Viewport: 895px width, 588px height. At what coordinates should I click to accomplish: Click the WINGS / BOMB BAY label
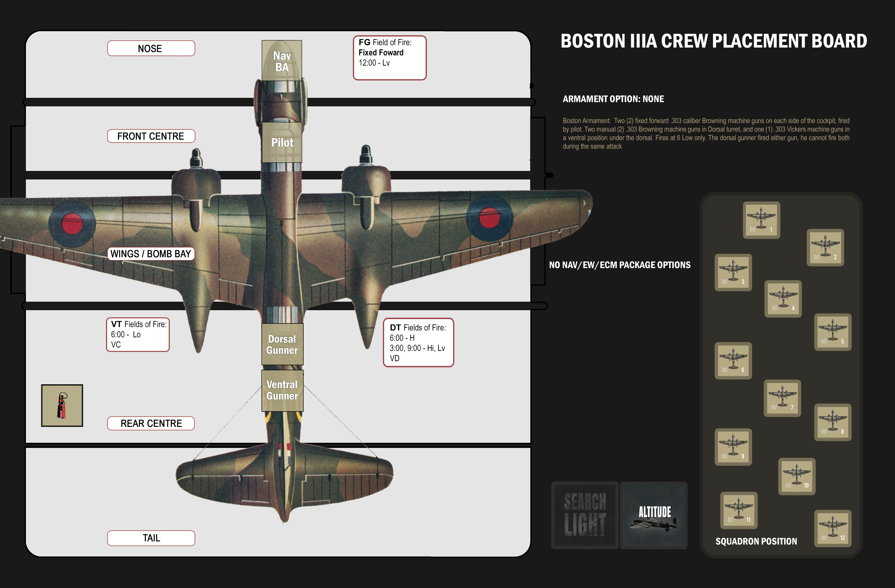point(151,254)
